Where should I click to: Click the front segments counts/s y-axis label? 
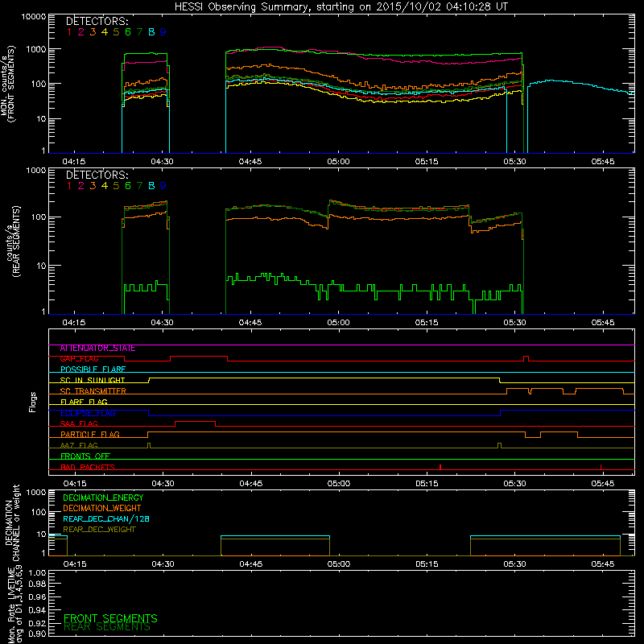click(7, 85)
